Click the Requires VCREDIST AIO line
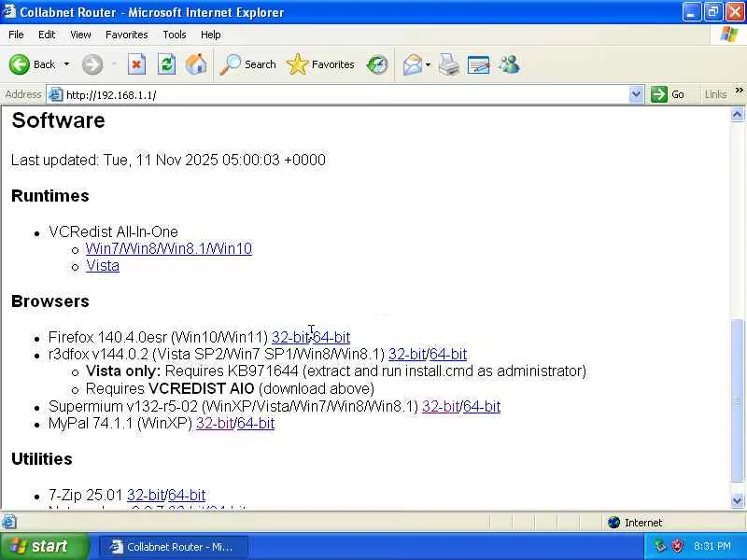The height and width of the screenshot is (560, 747). 230,389
